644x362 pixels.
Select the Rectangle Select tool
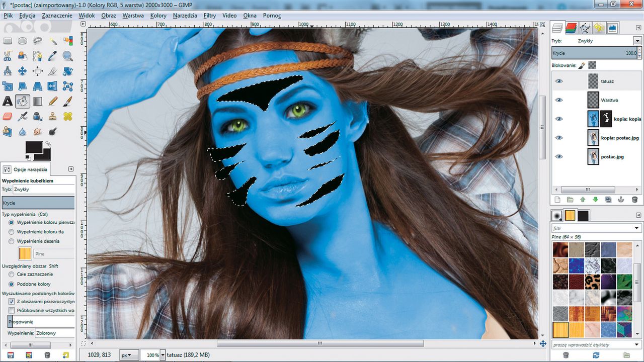tap(8, 41)
